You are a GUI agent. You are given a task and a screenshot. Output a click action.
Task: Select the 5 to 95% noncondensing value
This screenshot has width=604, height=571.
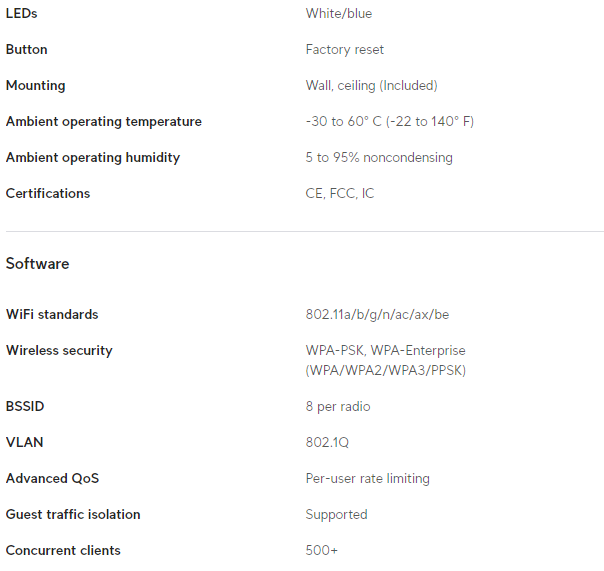point(378,158)
